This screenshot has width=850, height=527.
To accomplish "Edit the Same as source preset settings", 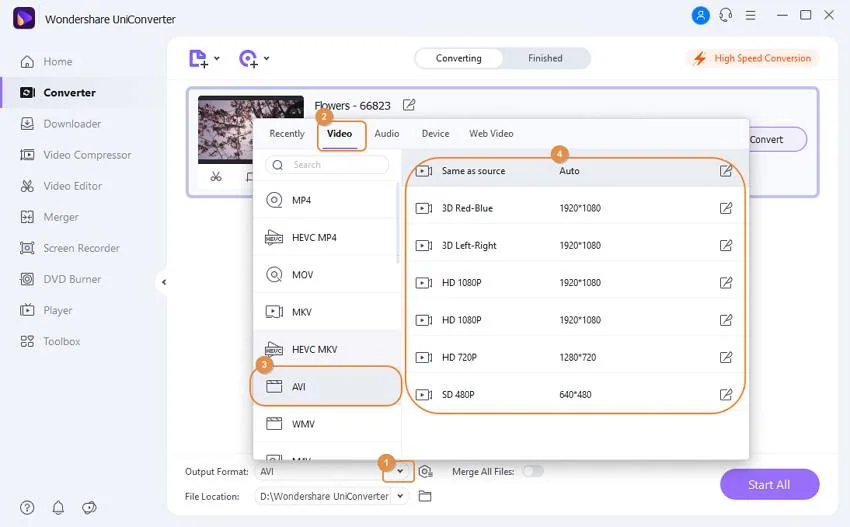I will tap(726, 171).
